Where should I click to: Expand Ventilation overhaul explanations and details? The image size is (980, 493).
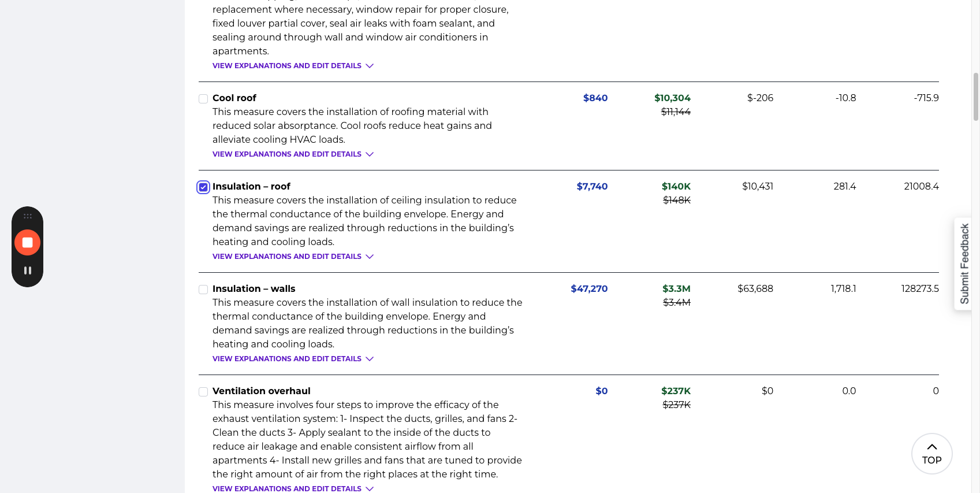point(293,488)
